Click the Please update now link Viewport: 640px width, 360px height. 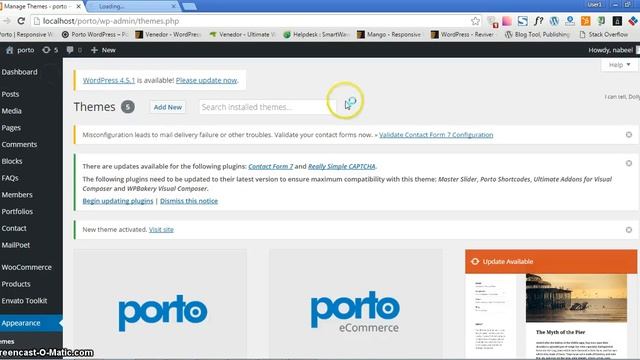pos(206,80)
